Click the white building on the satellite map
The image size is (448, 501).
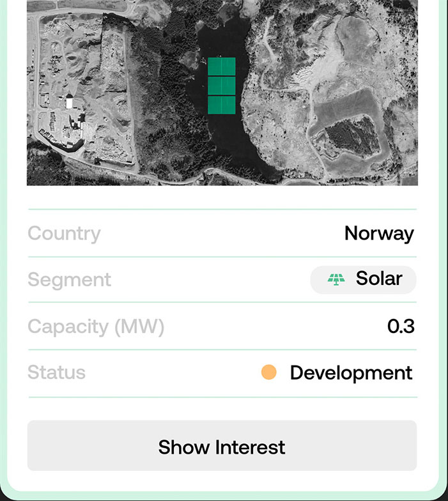pos(69,102)
